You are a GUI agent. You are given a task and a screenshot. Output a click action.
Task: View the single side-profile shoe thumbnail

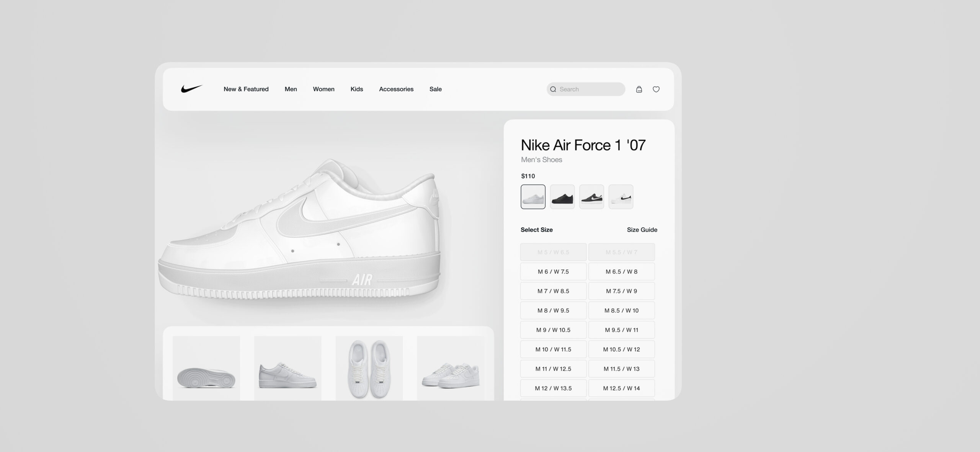[x=288, y=368]
